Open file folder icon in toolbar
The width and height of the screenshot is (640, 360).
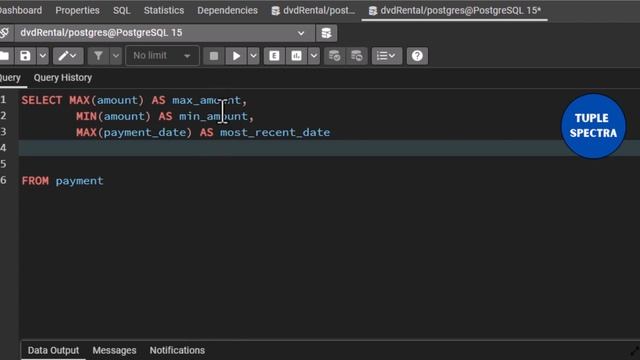(x=4, y=56)
